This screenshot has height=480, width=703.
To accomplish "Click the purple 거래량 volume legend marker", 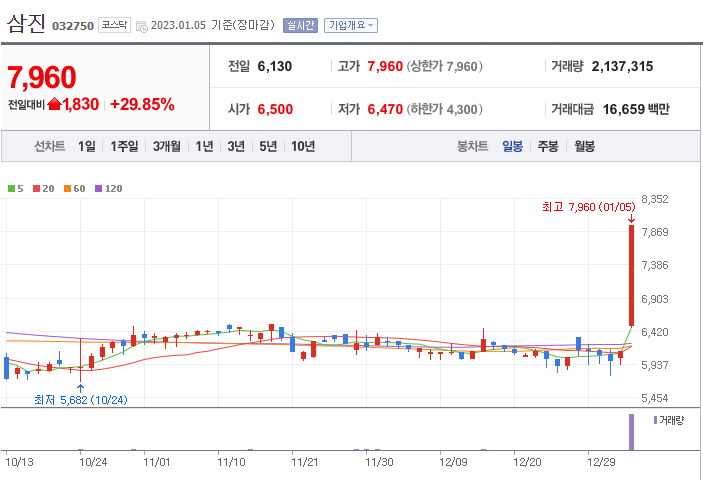I will (x=655, y=420).
